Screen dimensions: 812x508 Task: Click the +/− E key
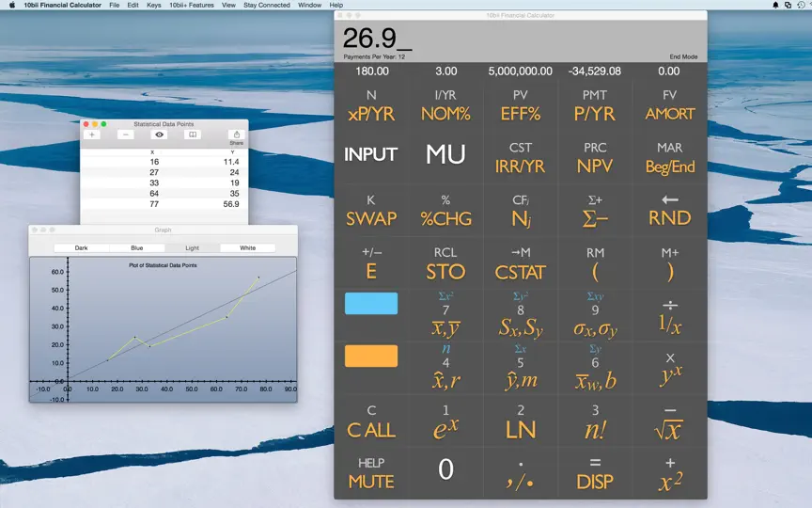[371, 263]
